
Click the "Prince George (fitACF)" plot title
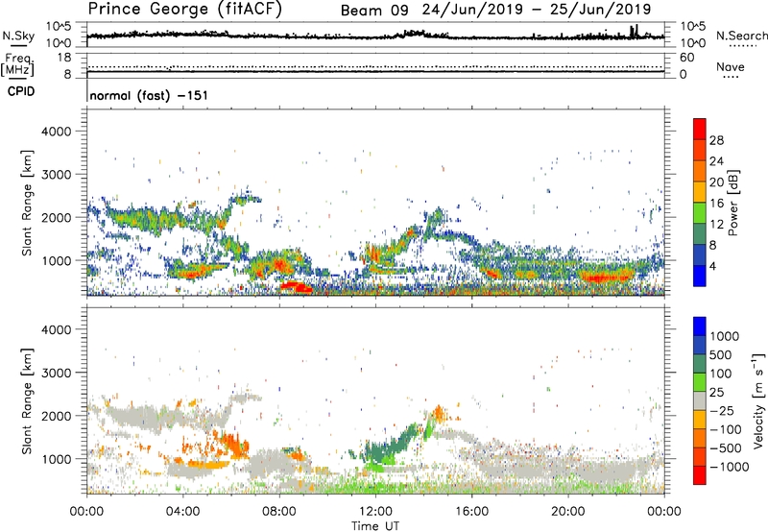[x=185, y=9]
